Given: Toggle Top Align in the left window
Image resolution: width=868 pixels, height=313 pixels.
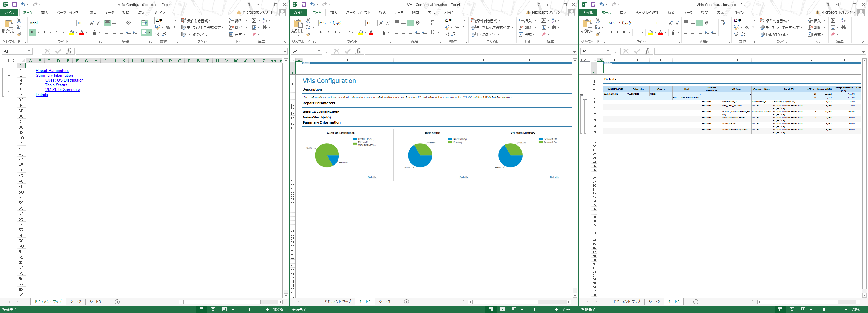Looking at the screenshot, I should pyautogui.click(x=108, y=23).
